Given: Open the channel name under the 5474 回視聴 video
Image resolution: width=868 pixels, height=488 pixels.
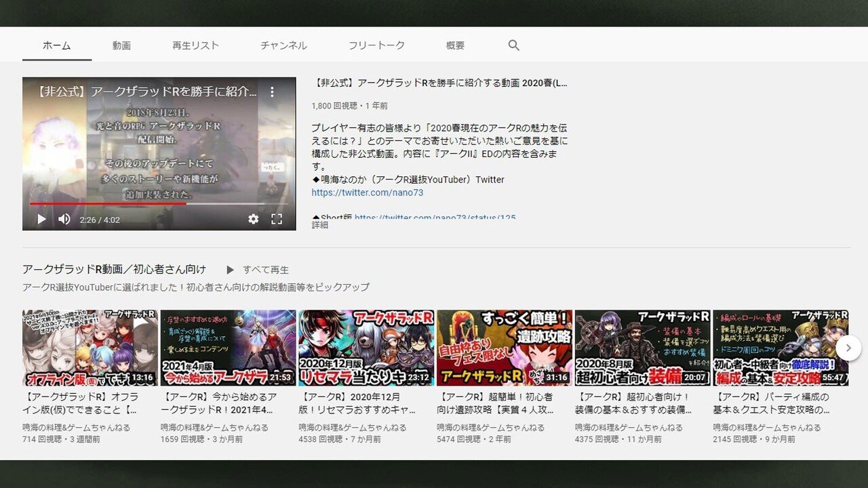Looking at the screenshot, I should (x=491, y=428).
